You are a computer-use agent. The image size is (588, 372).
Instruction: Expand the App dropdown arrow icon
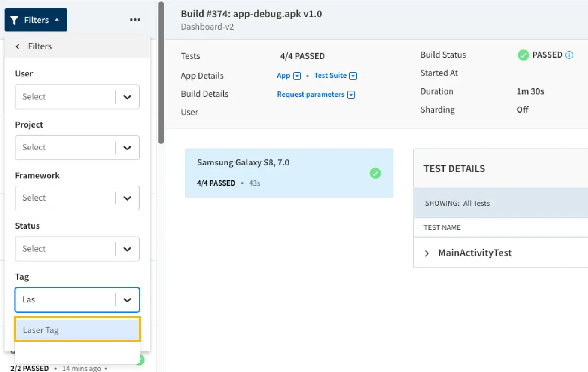pos(297,76)
